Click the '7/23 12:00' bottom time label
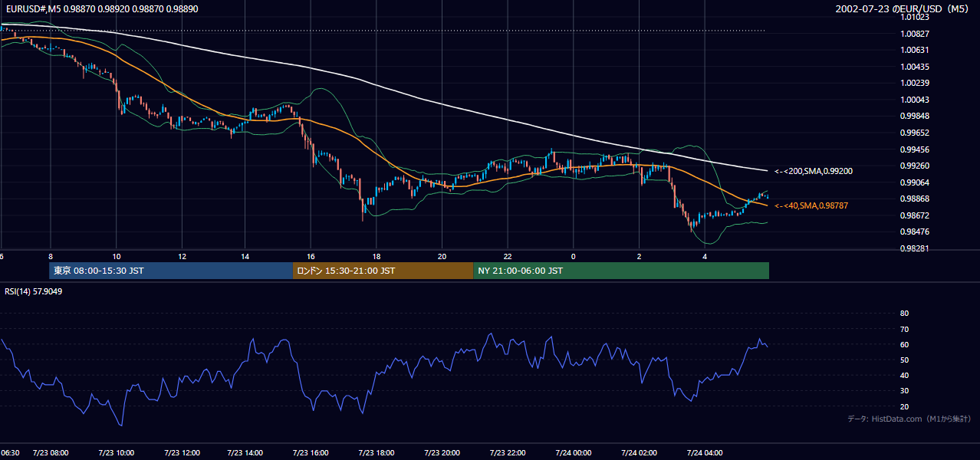The width and height of the screenshot is (980, 460). click(182, 453)
